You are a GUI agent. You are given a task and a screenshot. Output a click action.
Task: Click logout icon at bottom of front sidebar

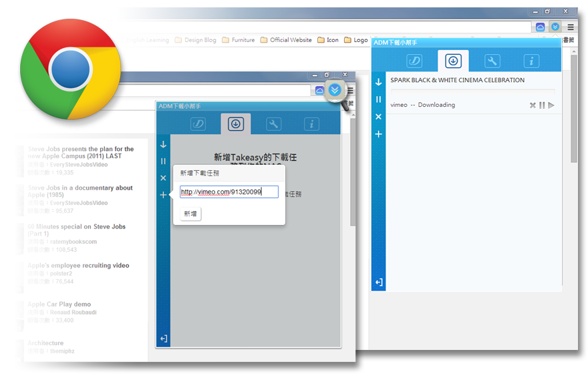164,339
